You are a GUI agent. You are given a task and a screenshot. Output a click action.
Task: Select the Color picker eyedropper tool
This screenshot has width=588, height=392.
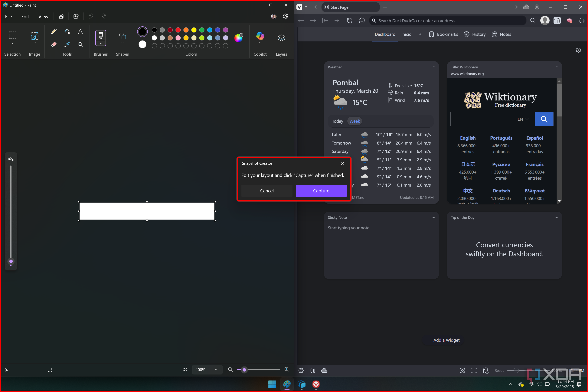(67, 44)
